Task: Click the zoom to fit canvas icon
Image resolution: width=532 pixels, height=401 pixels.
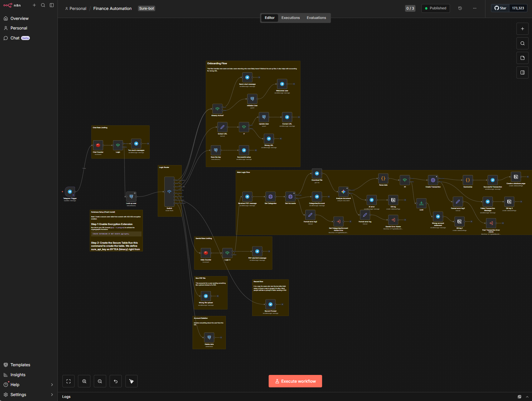Action: click(68, 381)
